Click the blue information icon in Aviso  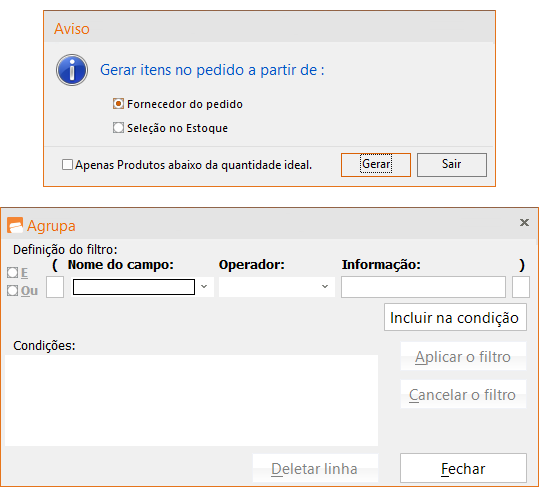72,70
